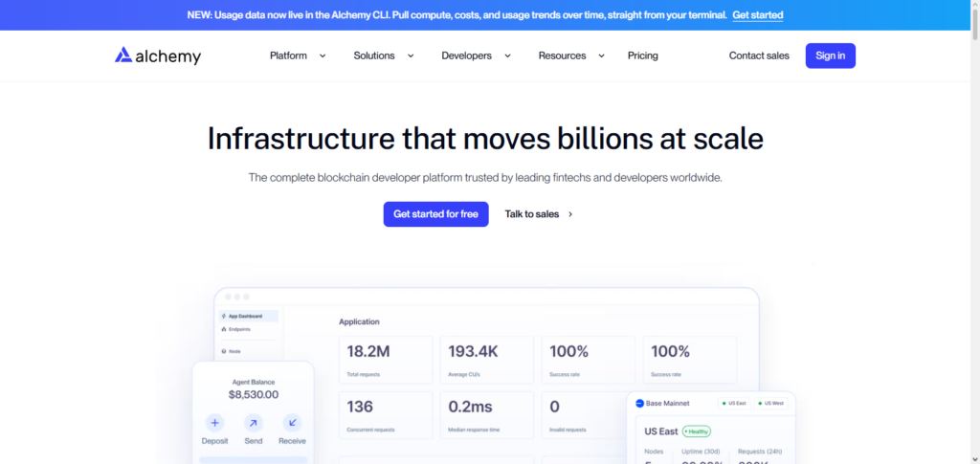
Task: Click the Application heading
Action: click(359, 321)
